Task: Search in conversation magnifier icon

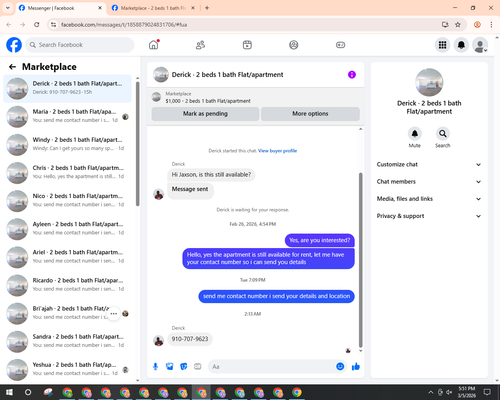Action: 443,134
